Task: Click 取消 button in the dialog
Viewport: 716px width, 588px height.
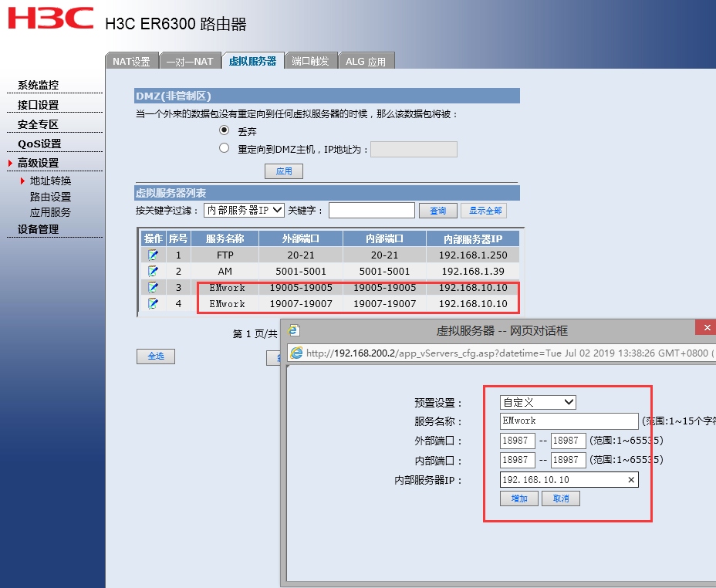Action: pos(561,498)
